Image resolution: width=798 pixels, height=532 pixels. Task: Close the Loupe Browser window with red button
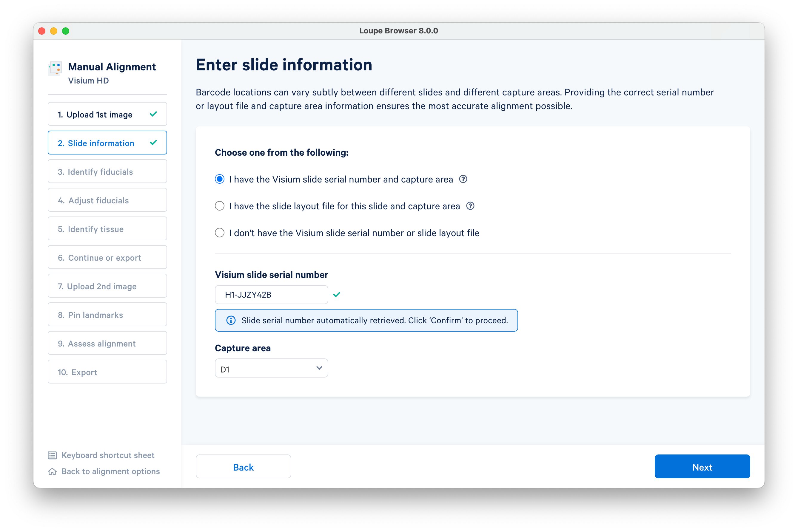click(42, 31)
